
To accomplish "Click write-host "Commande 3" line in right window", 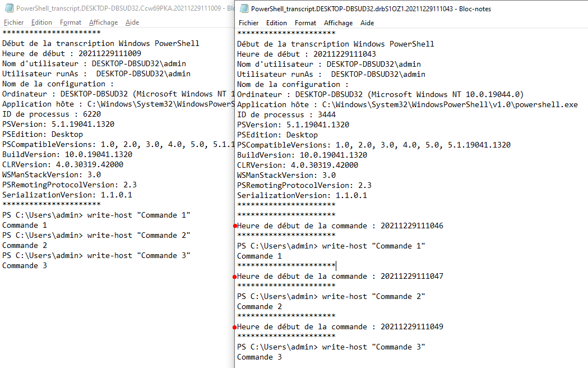I will (x=331, y=347).
